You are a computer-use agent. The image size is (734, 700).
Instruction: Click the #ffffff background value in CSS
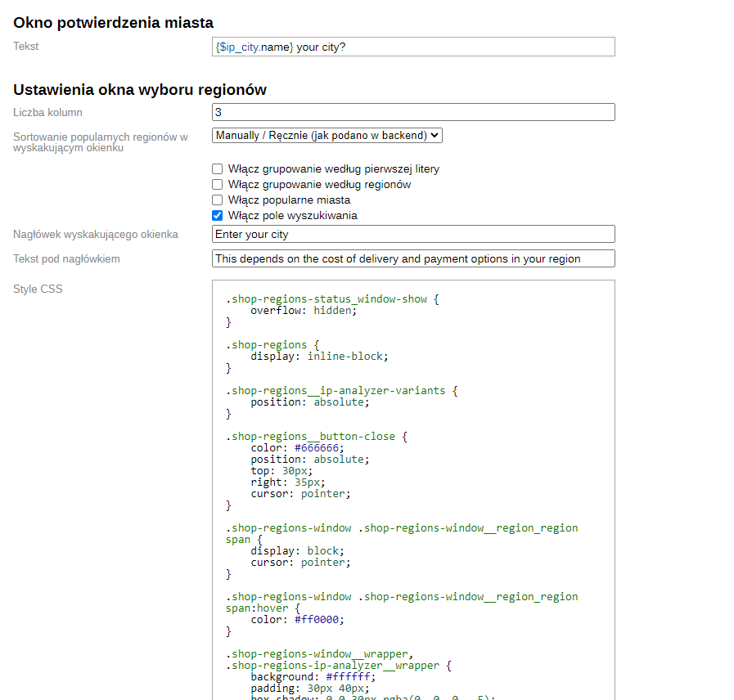coord(350,677)
